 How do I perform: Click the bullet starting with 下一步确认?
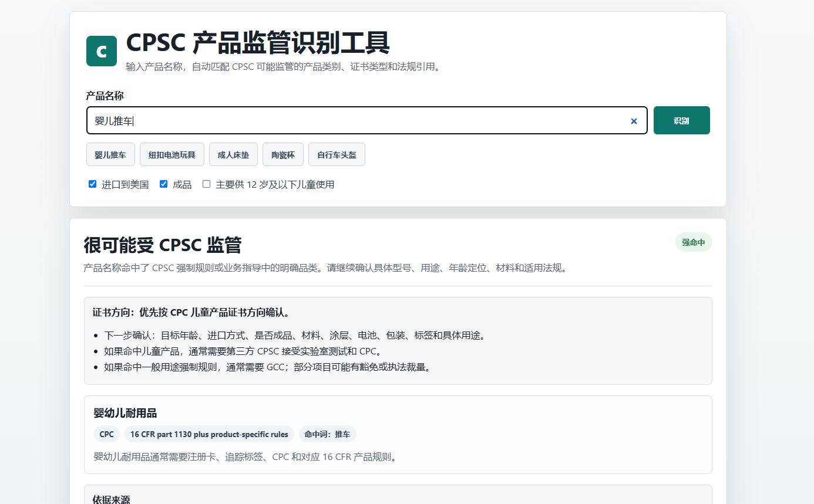295,336
